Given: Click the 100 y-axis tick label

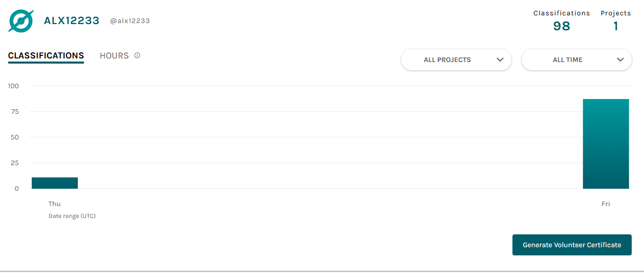Looking at the screenshot, I should pyautogui.click(x=13, y=86).
